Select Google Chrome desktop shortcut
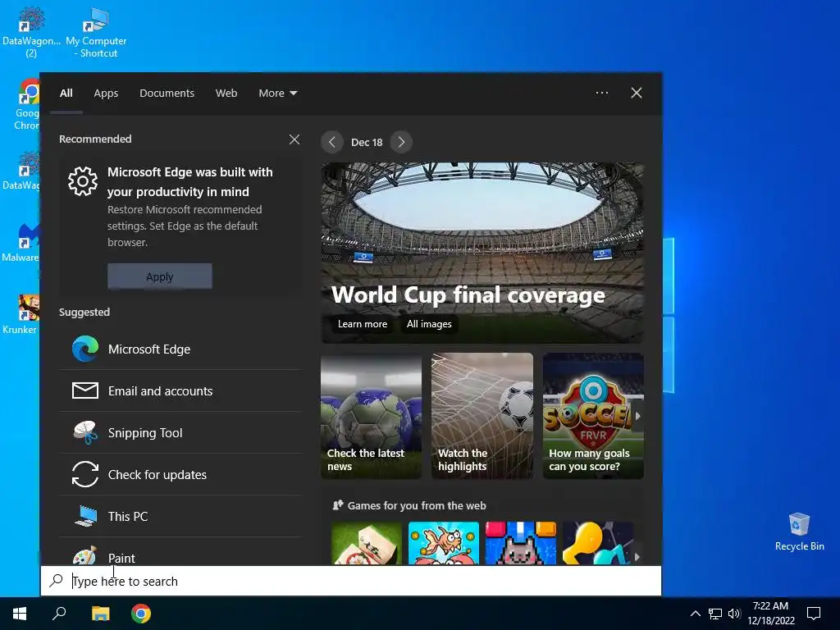 coord(25,104)
